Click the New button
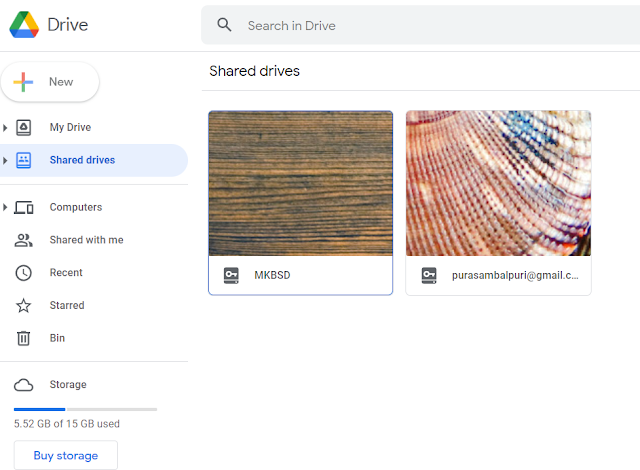This screenshot has height=470, width=640. (50, 82)
